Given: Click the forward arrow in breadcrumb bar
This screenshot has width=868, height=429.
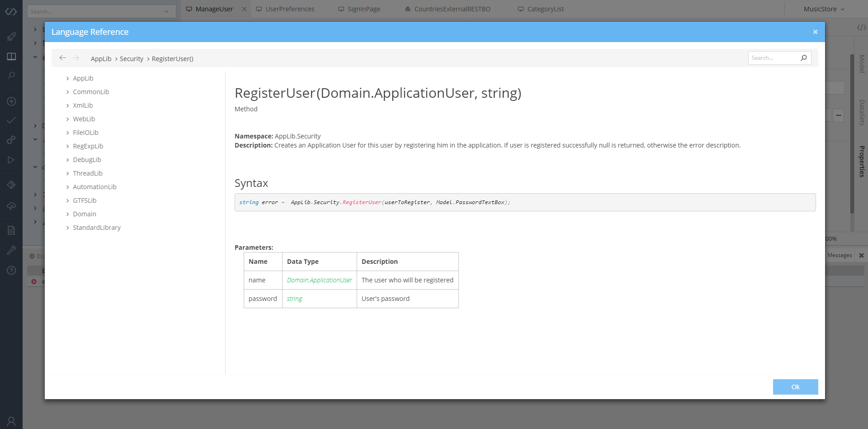Looking at the screenshot, I should (76, 58).
